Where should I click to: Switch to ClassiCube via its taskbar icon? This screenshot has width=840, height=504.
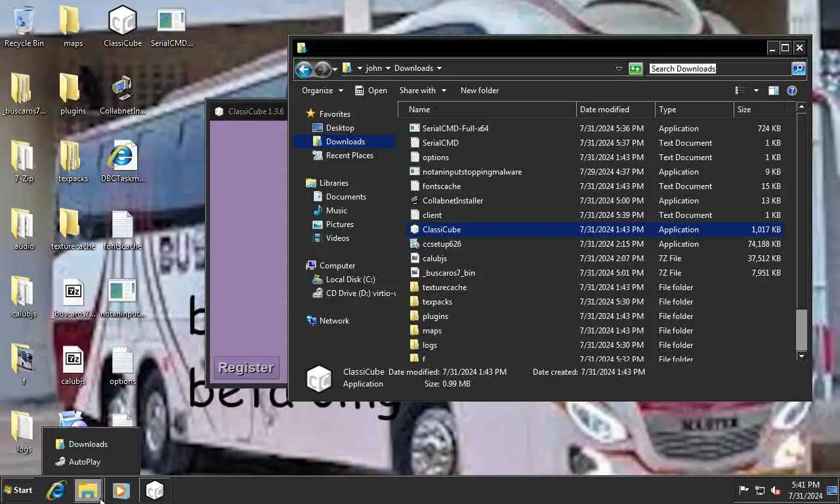coord(154,490)
